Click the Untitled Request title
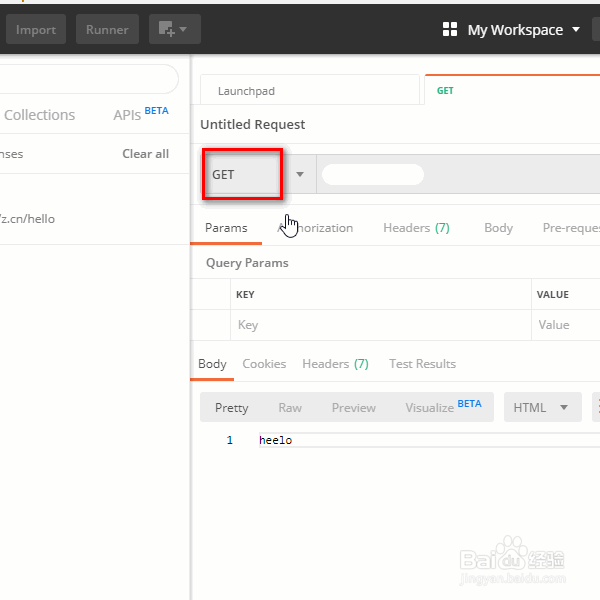600x600 pixels. point(253,125)
